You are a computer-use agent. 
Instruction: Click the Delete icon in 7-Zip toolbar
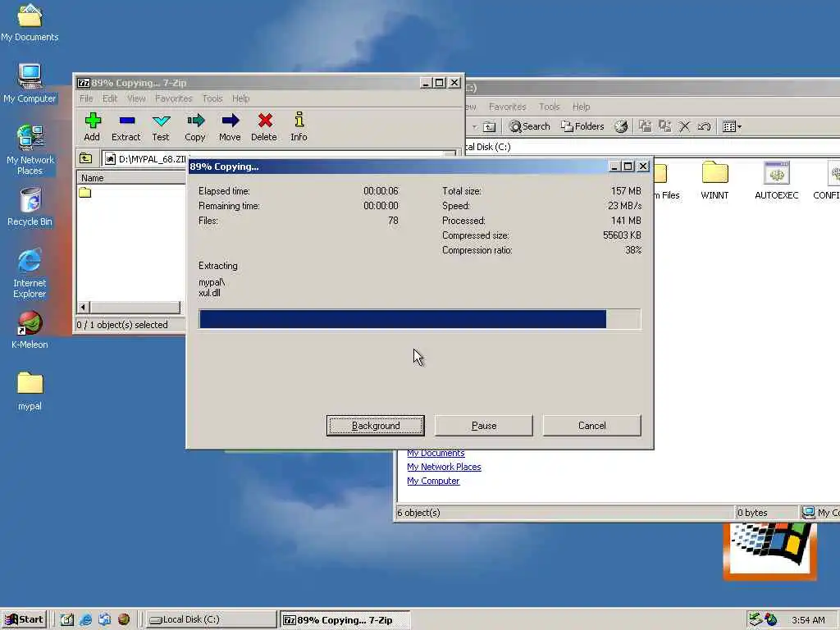point(264,127)
